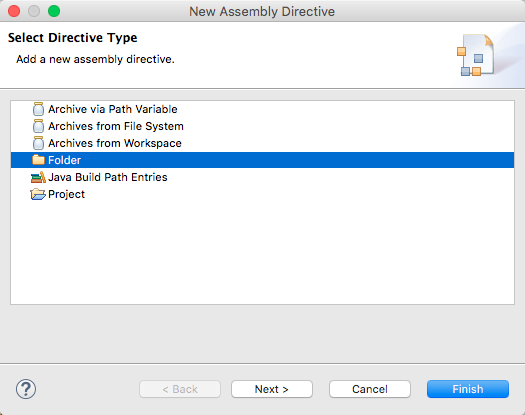Close the dialog with the red window button

(14, 11)
